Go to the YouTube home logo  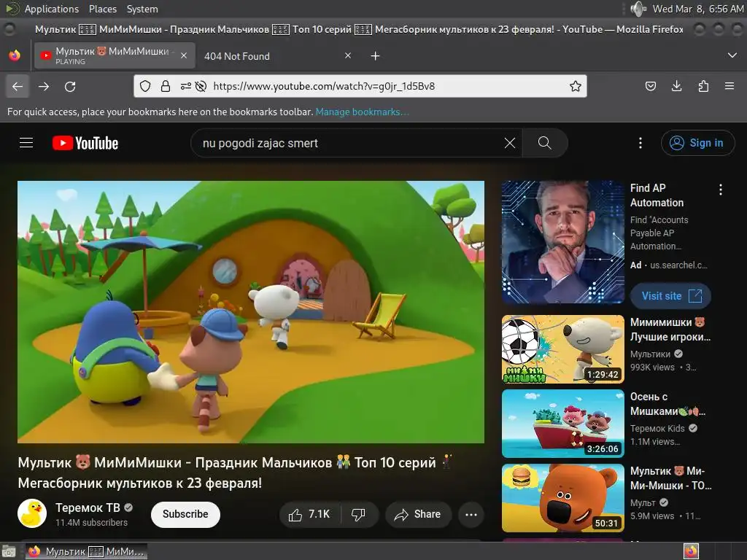[x=85, y=143]
